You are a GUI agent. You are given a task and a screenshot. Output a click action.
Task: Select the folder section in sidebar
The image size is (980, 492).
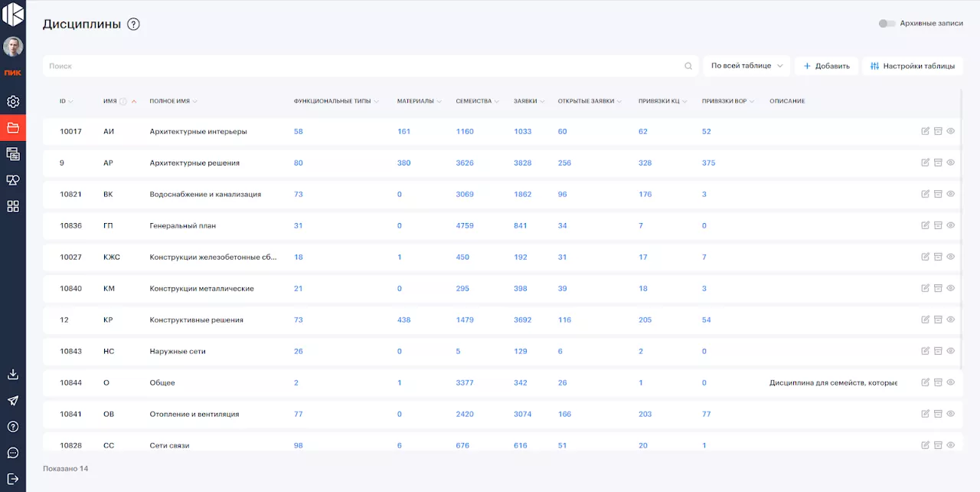click(13, 128)
